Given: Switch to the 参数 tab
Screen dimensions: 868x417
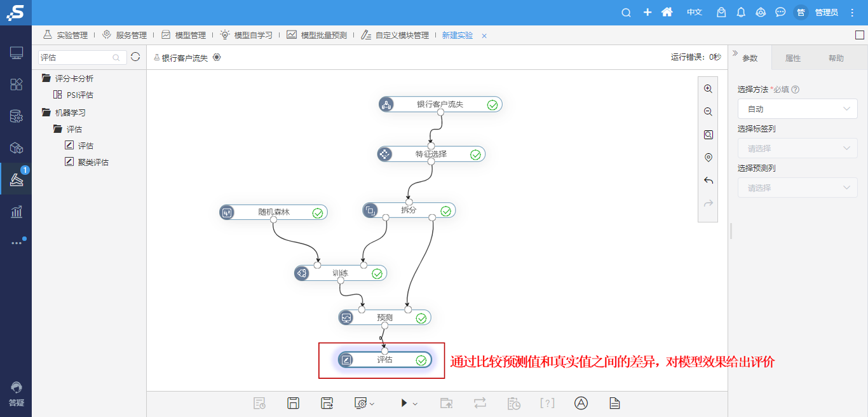Looking at the screenshot, I should [x=750, y=58].
